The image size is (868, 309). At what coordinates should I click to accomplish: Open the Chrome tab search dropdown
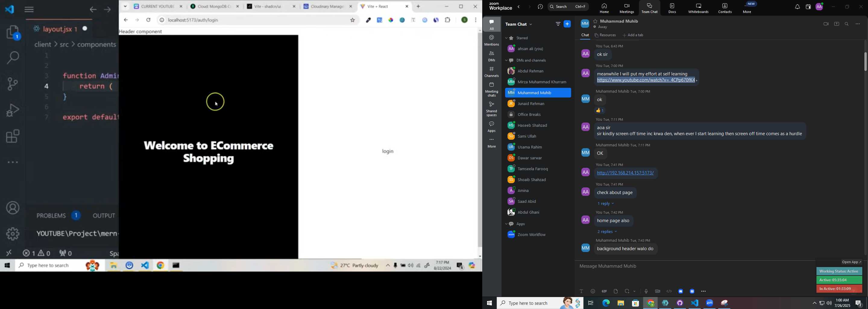click(x=125, y=6)
